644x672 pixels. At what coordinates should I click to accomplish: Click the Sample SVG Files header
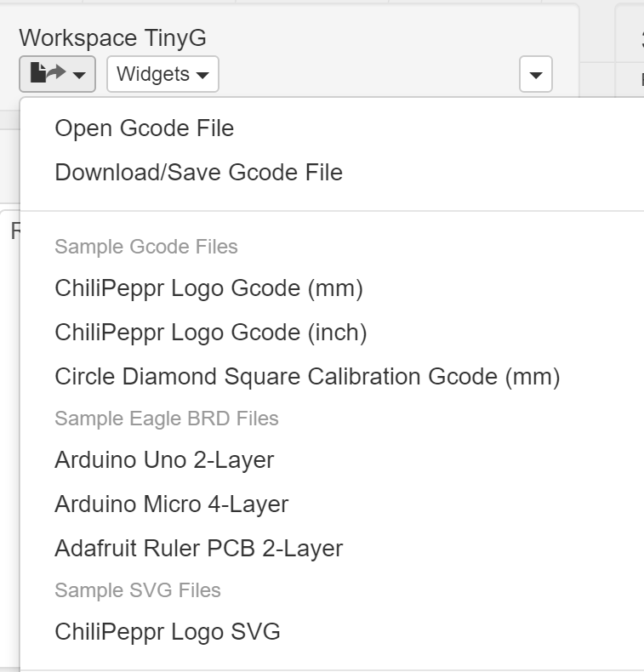pyautogui.click(x=137, y=590)
